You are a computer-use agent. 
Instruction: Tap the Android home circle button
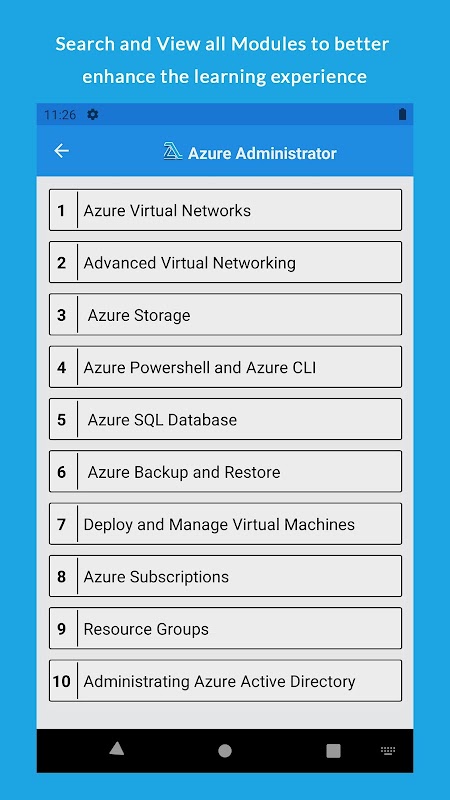tap(225, 751)
